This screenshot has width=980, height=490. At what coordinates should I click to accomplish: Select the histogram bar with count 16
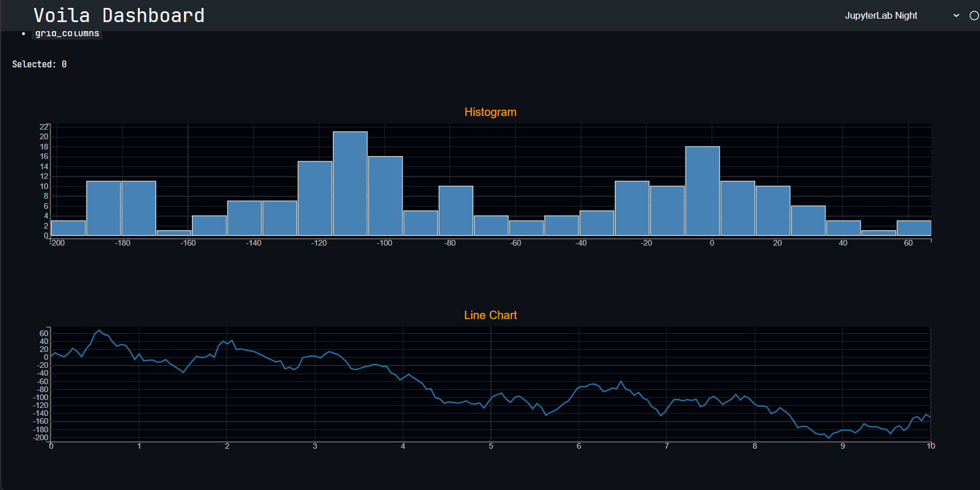click(x=385, y=196)
